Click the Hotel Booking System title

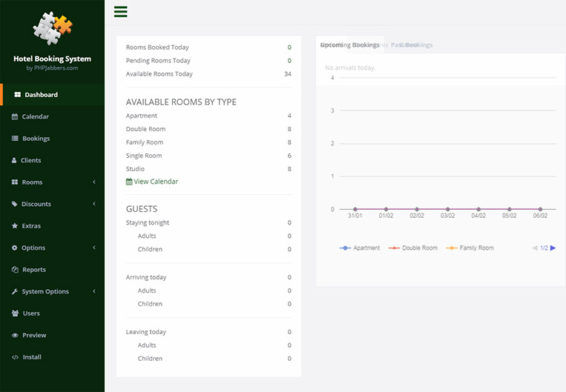[53, 59]
